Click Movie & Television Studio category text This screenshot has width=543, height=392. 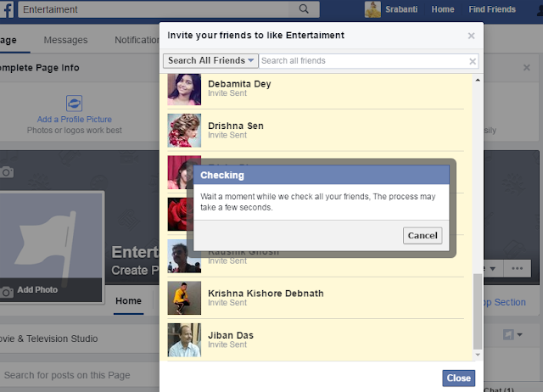[49, 339]
